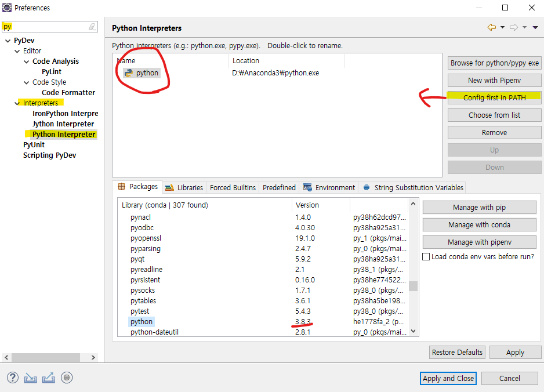Click the python interpreter icon in list

(129, 73)
